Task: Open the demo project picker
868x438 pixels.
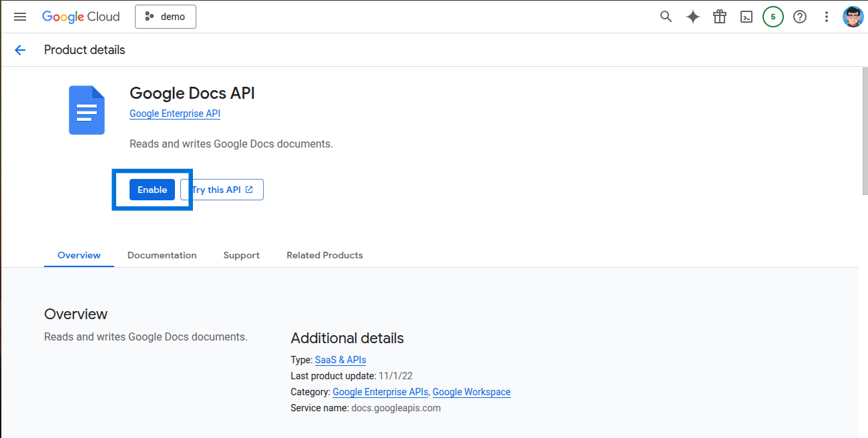Action: (x=166, y=17)
